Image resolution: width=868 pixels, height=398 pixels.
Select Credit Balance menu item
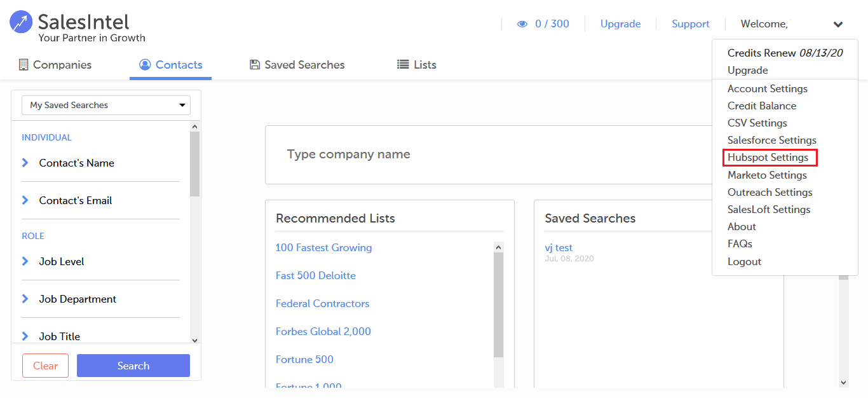[x=762, y=106]
